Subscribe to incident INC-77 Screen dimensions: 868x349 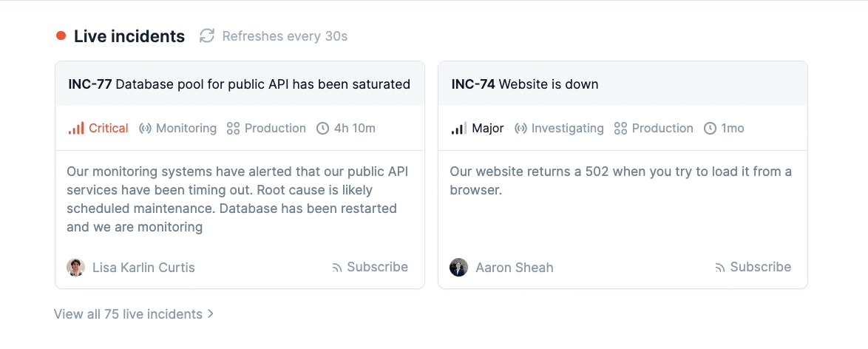[370, 267]
